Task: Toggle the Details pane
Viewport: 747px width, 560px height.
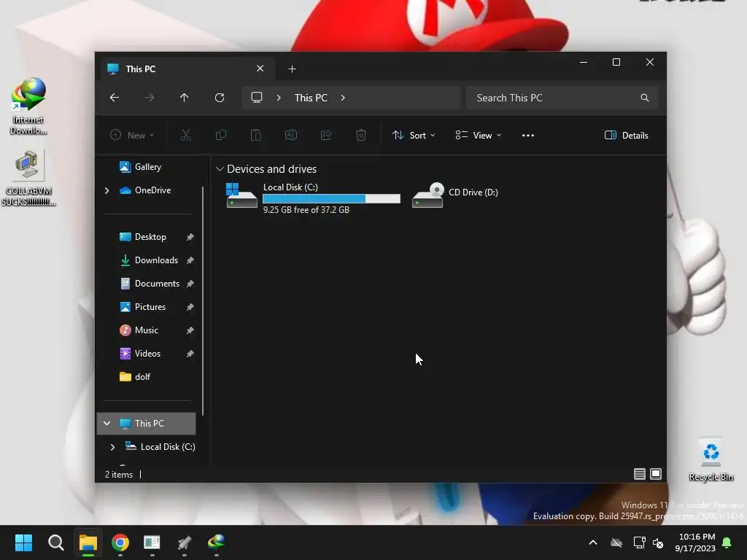Action: click(x=626, y=135)
